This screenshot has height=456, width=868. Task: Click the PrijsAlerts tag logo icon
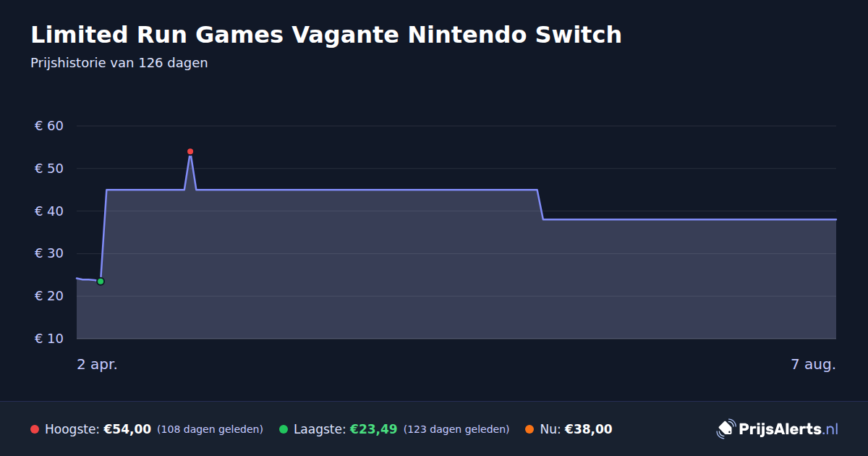(726, 429)
